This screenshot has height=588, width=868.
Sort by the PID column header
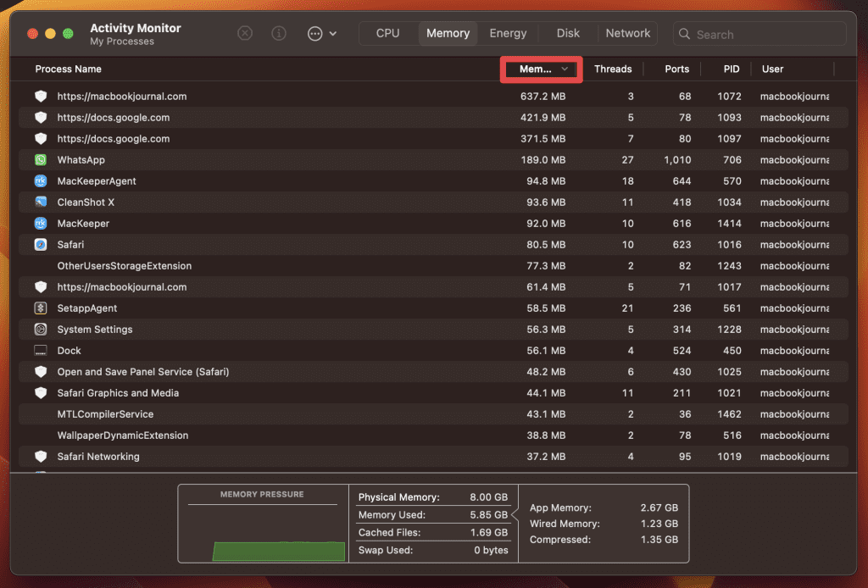click(x=731, y=69)
